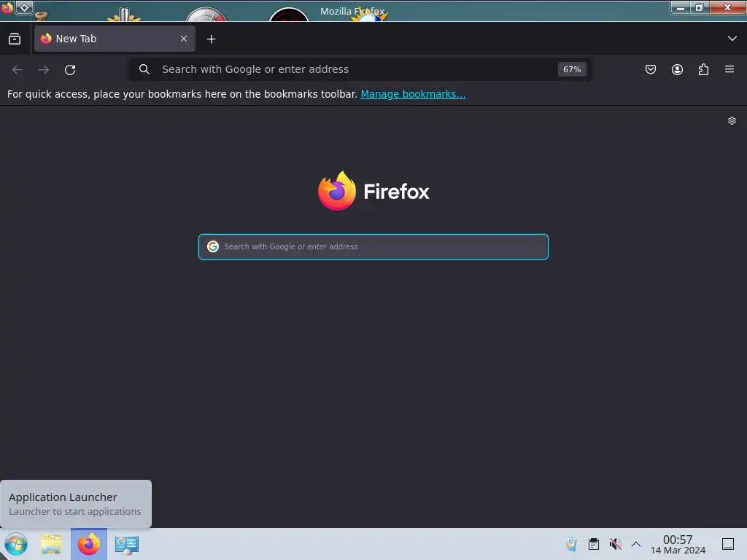Screen dimensions: 747x560
Task: Click the Firefox icon in title bar
Action: pos(7,8)
